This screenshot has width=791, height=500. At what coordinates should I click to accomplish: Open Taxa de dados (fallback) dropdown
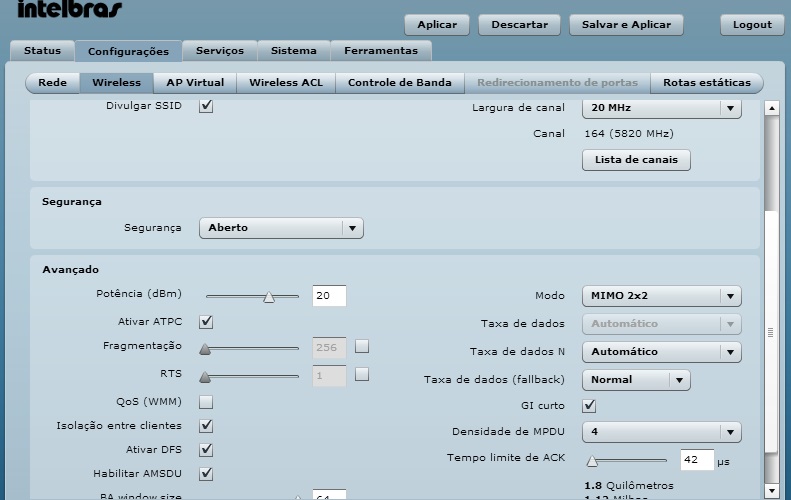point(636,380)
